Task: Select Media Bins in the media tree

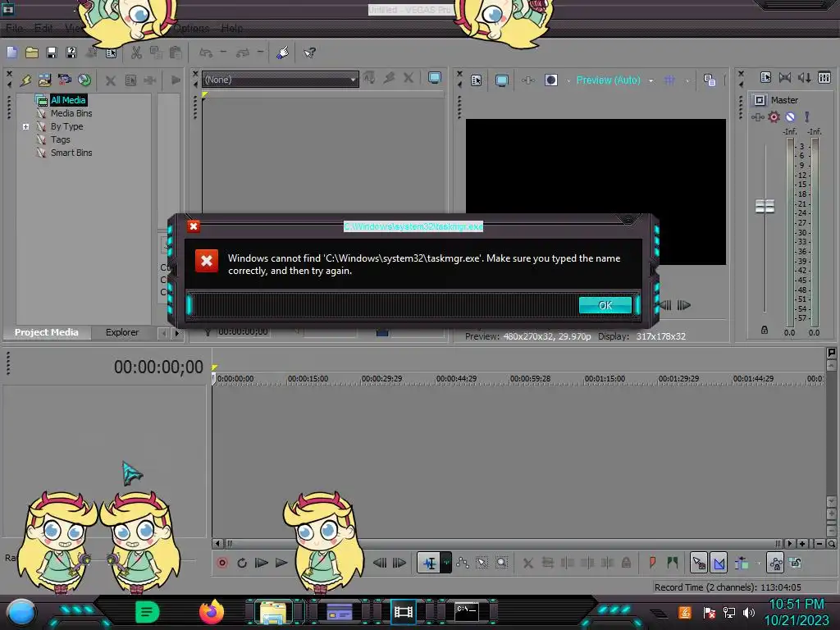Action: 71,113
